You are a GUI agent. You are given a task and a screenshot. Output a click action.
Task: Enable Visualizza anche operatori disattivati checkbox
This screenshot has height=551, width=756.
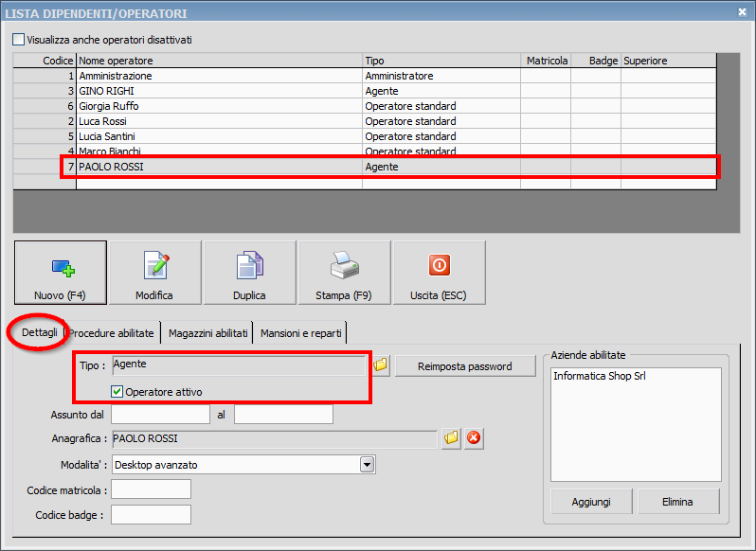19,41
